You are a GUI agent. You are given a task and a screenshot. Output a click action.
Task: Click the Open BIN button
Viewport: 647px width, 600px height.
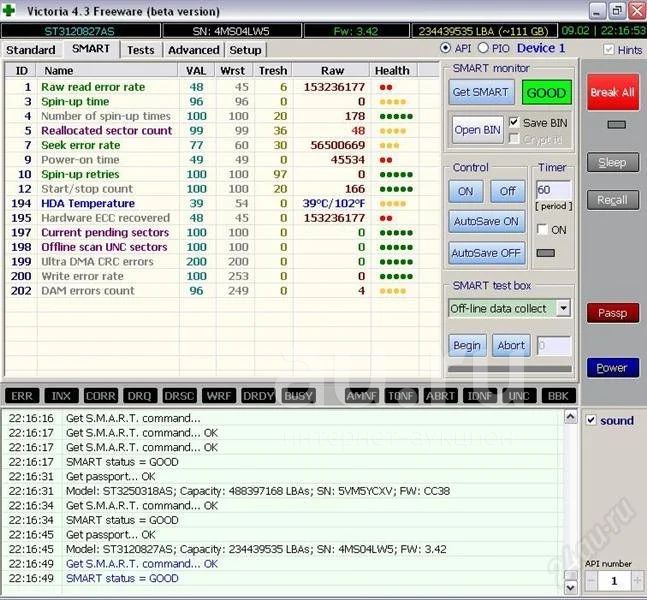477,130
